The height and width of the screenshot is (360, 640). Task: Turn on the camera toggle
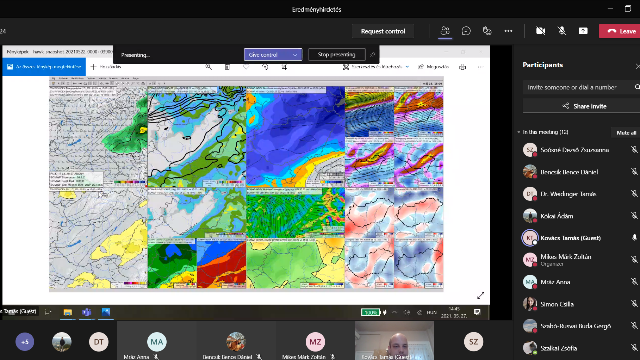(x=540, y=31)
